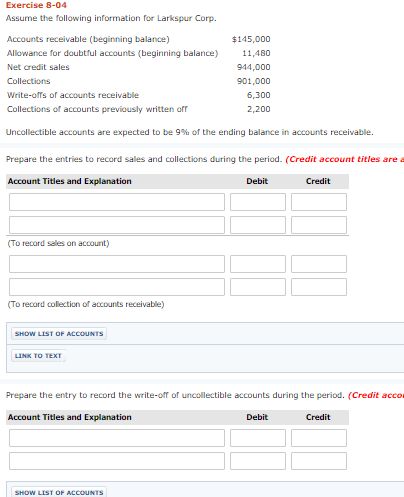The image size is (404, 497).
Task: Click credit field in first collection entry row
Action: point(319,264)
